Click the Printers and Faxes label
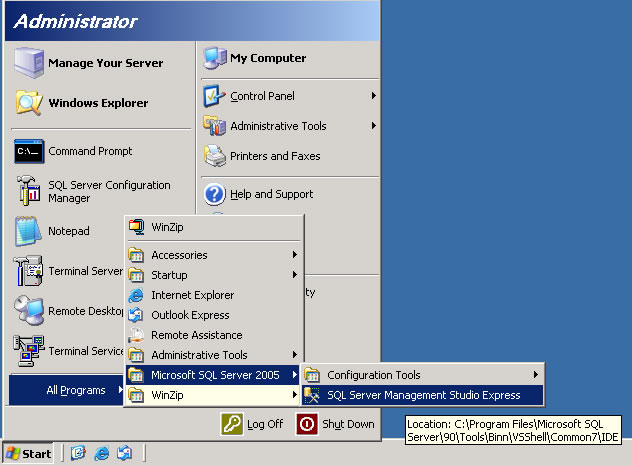This screenshot has width=632, height=466. tap(275, 156)
